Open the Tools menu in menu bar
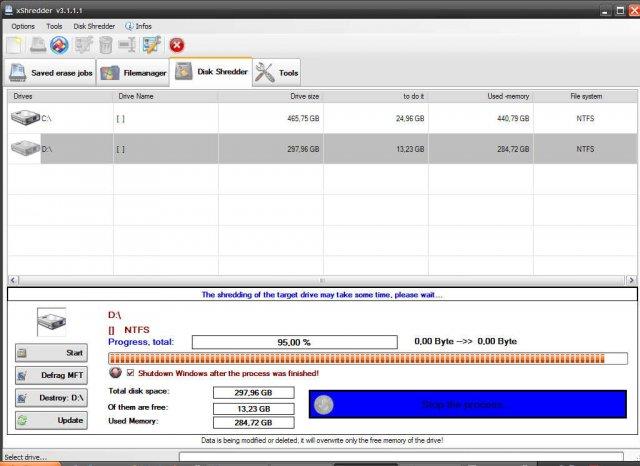 [54, 26]
